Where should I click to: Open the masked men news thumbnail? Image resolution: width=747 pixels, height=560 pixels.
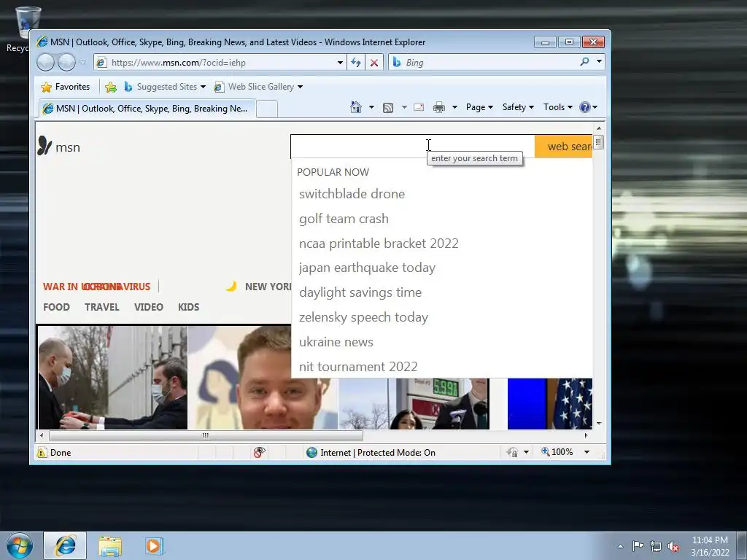[112, 378]
